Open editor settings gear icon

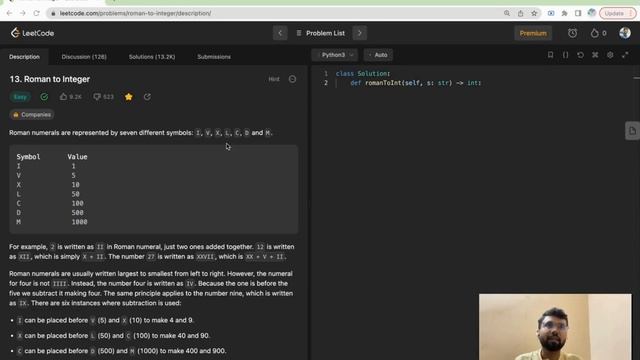610,55
